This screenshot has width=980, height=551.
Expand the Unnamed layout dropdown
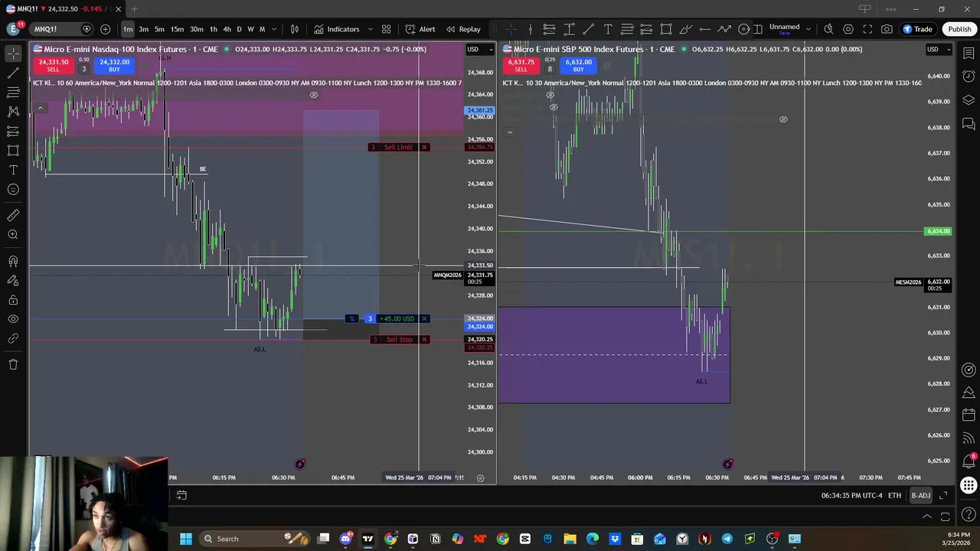coord(808,29)
